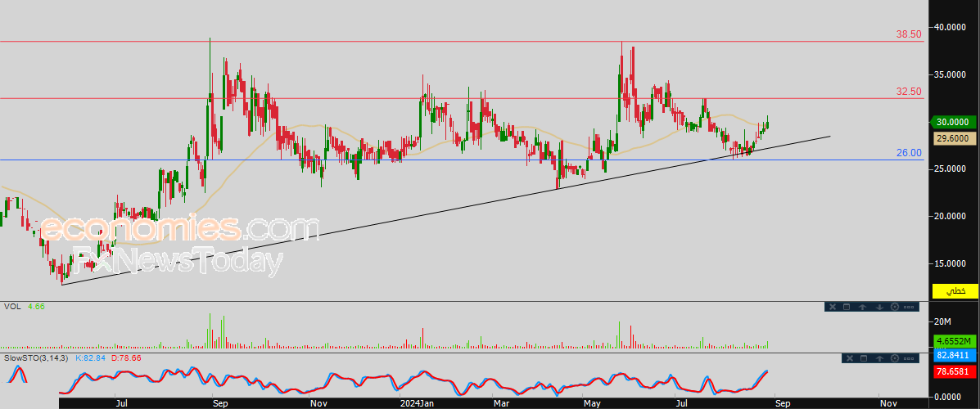Move the VOL panel down

click(878, 307)
